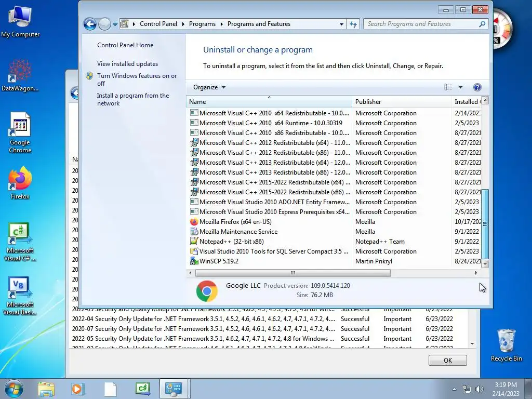Open Turn Windows features on or off
The height and width of the screenshot is (399, 532).
click(x=137, y=79)
